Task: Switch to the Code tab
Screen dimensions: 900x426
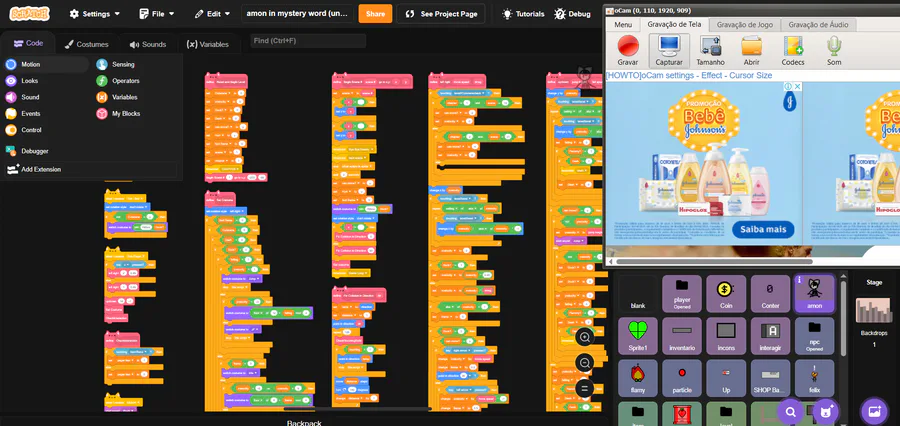Action: point(28,44)
